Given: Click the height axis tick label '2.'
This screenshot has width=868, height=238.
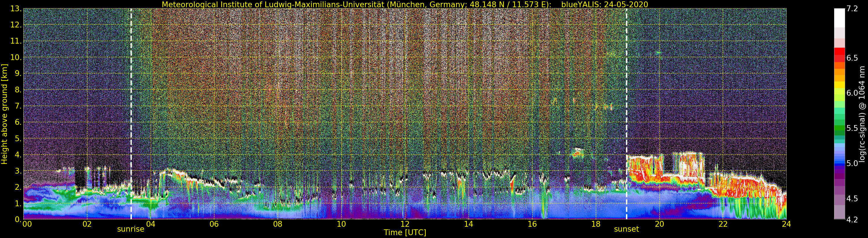Looking at the screenshot, I should (18, 187).
